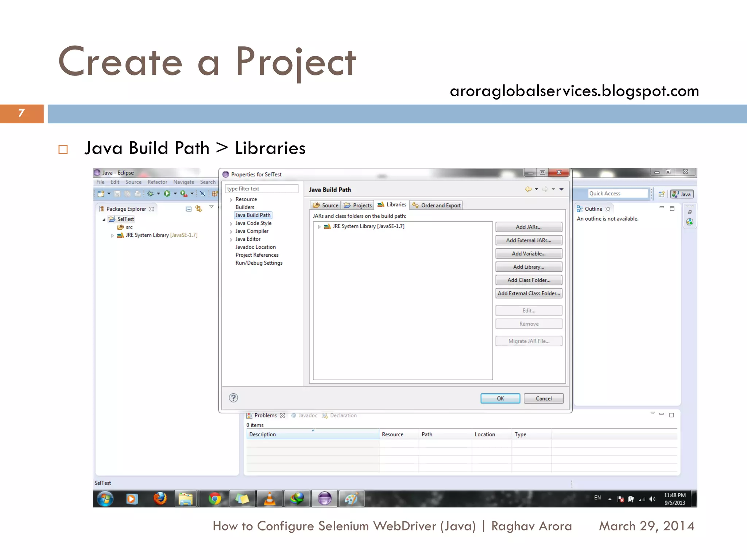Open the Run dropdown arrow in toolbar
Screen dimensions: 747x560
pyautogui.click(x=175, y=194)
